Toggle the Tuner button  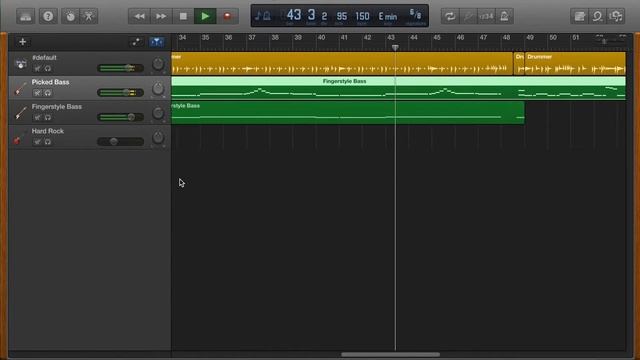pyautogui.click(x=468, y=16)
